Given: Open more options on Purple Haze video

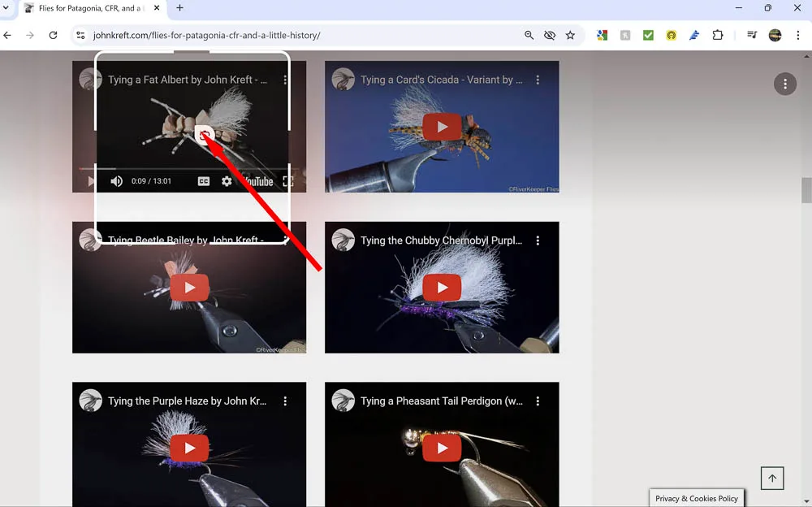Looking at the screenshot, I should pos(285,401).
